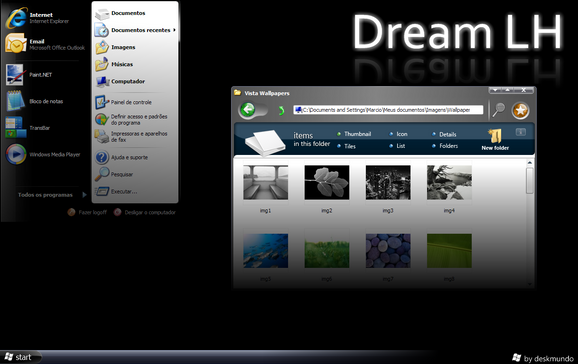Image resolution: width=578 pixels, height=364 pixels.
Task: Open Windows Media Player shortcut
Action: tap(43, 155)
